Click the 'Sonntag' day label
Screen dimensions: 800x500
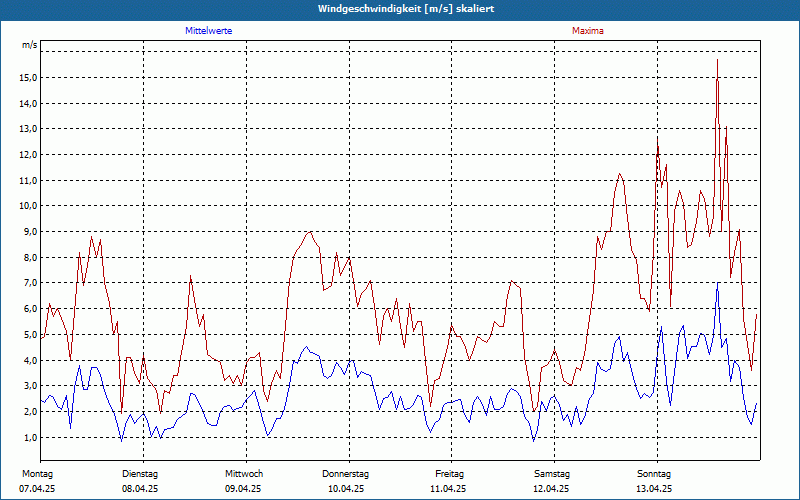(x=654, y=474)
